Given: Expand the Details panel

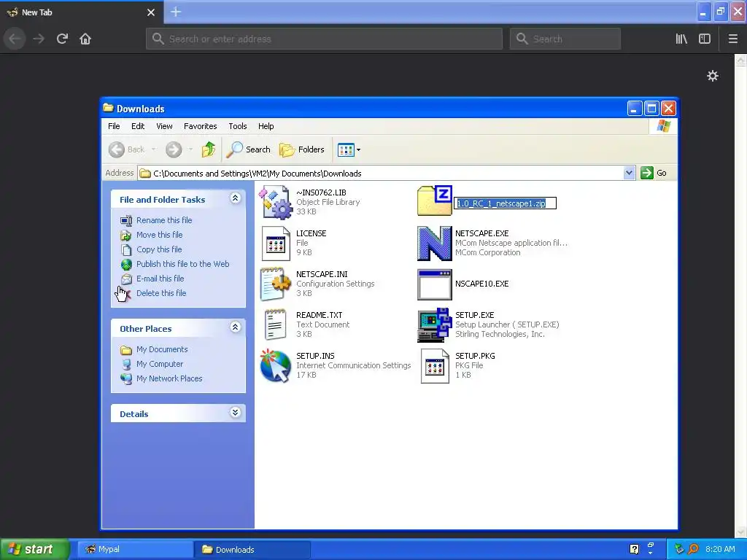Looking at the screenshot, I should (236, 413).
